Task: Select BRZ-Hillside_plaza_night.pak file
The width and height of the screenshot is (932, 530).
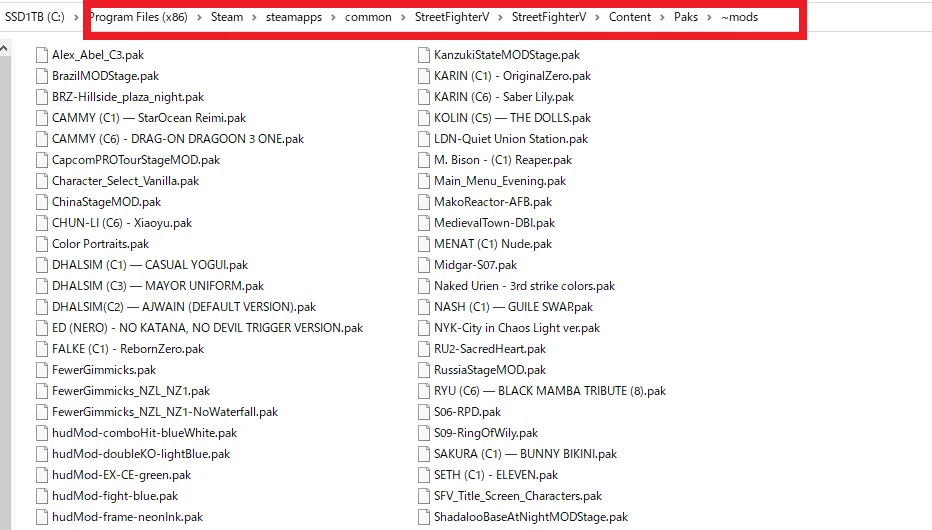Action: point(119,97)
